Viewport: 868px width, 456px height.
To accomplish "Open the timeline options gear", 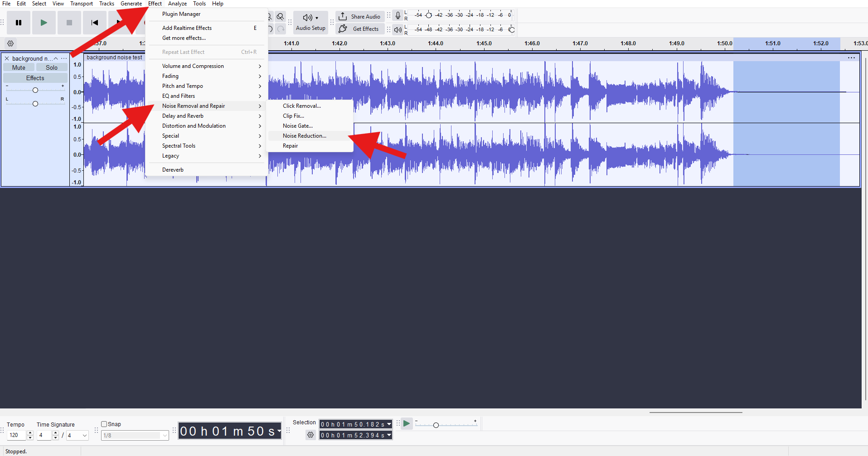I will 10,43.
